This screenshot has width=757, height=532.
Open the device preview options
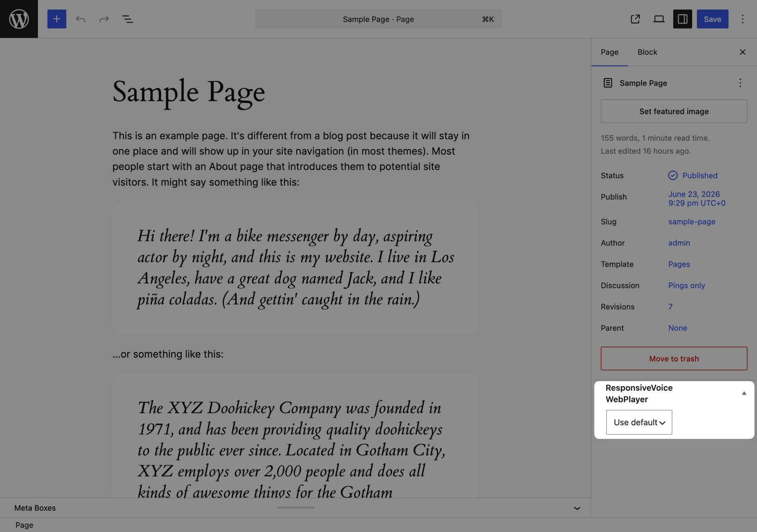pyautogui.click(x=659, y=19)
